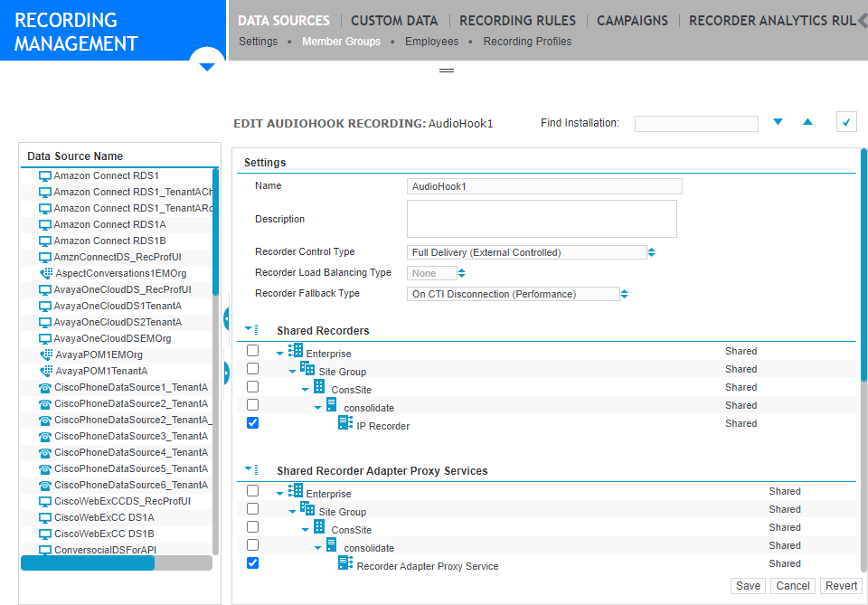Open the Recorder Control Type dropdown
The height and width of the screenshot is (605, 868).
tap(651, 252)
